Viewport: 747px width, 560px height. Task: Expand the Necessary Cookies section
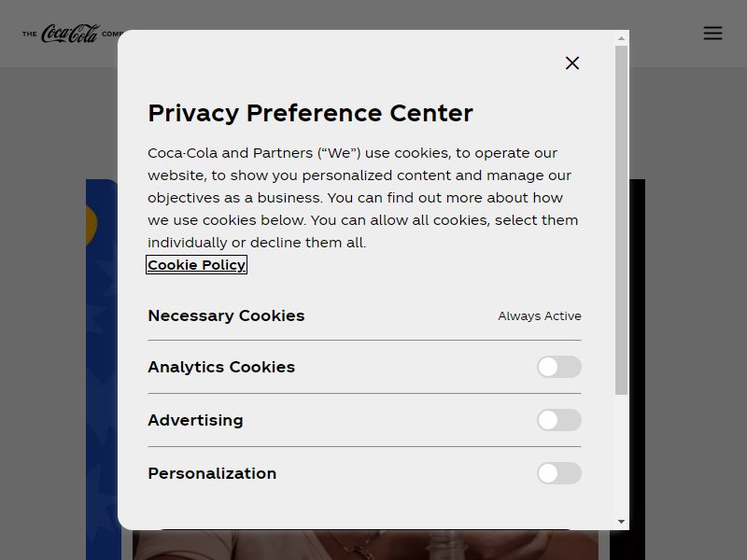226,315
